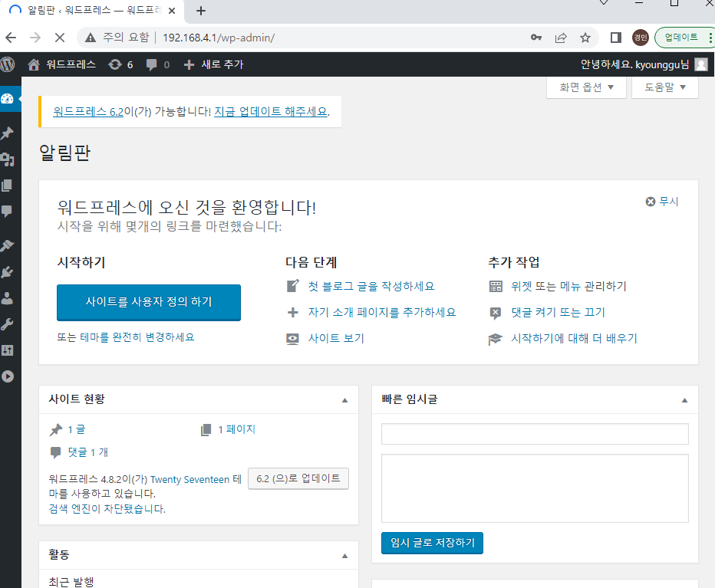Click the saved password key icon

point(536,38)
